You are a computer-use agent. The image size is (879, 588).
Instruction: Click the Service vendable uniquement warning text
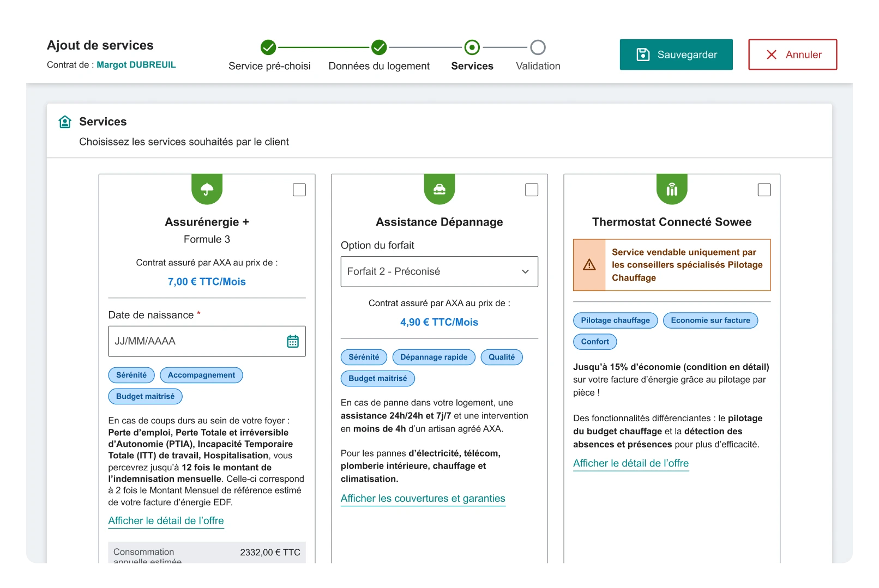(x=687, y=265)
